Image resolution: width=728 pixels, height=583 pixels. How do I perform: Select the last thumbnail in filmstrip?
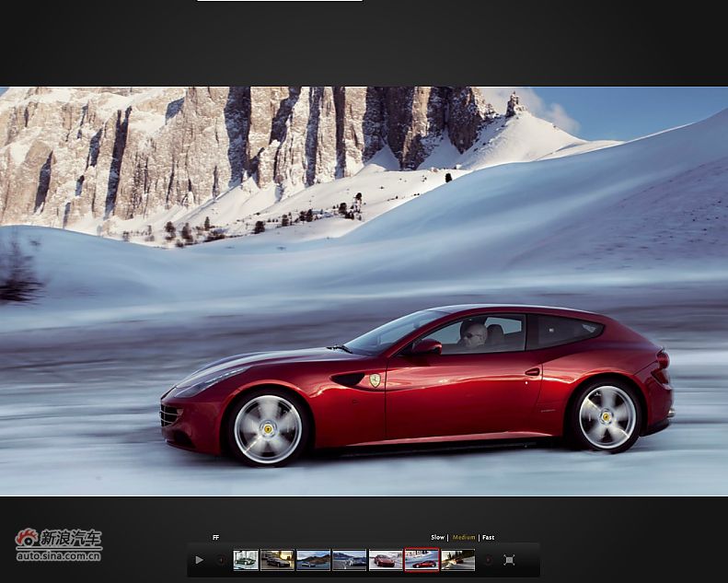coord(457,560)
